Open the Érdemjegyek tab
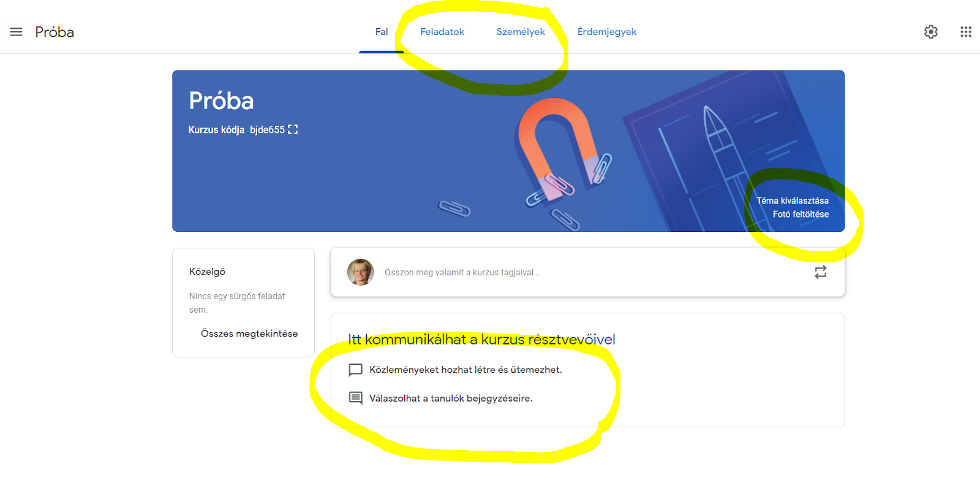Viewport: 980px width, 477px height. click(607, 32)
